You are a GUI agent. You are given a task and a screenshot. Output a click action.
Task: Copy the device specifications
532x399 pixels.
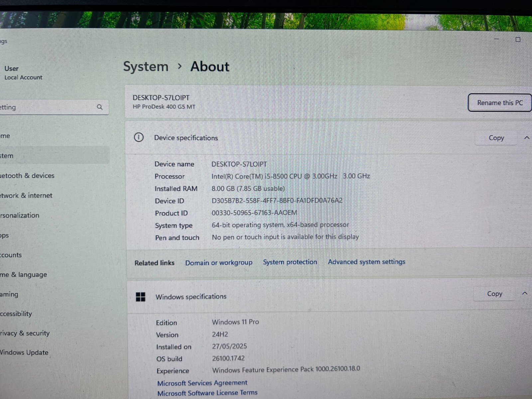coord(496,138)
